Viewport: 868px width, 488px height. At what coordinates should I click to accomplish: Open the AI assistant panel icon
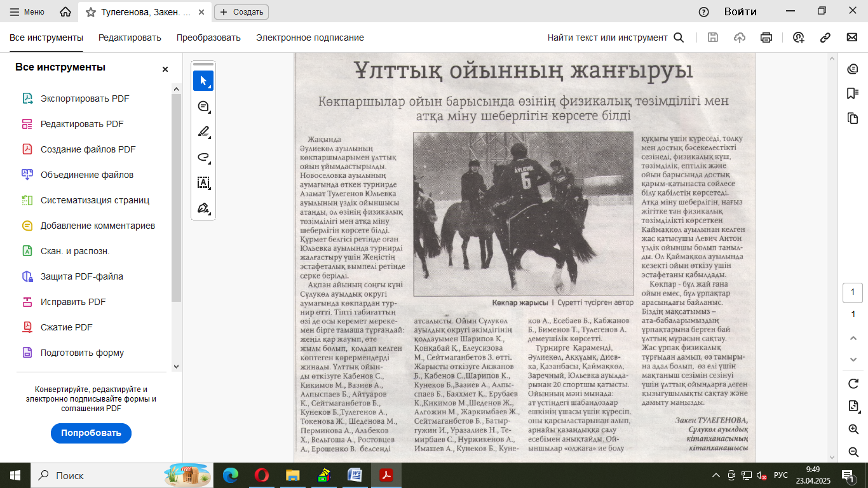tap(853, 69)
